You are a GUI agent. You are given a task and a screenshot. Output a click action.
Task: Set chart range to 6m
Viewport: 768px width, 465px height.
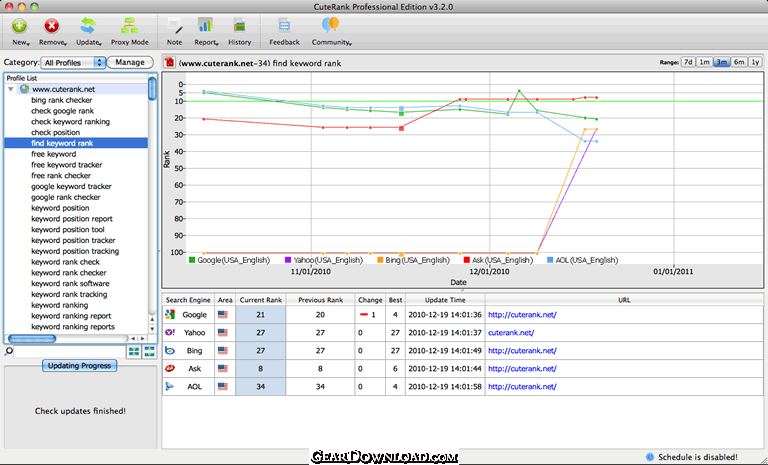[739, 62]
